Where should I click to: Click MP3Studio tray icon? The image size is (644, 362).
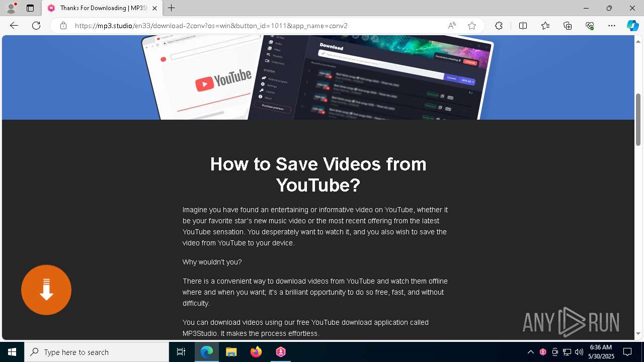543,352
